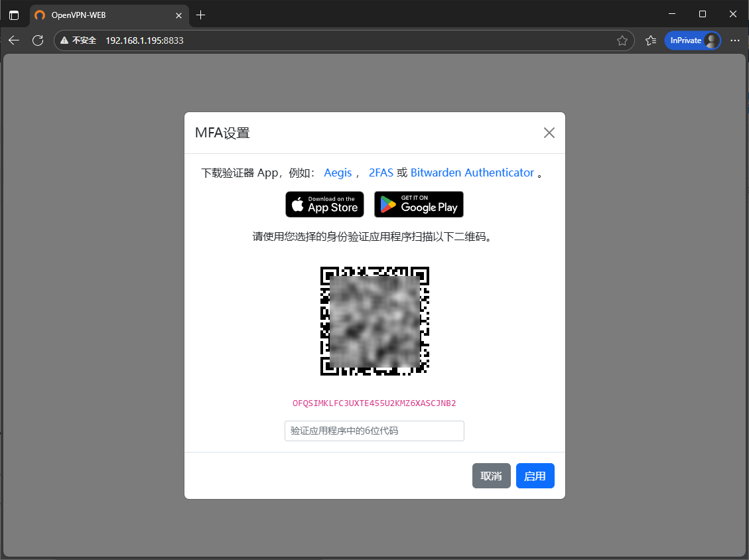This screenshot has width=749, height=560.
Task: Go back using browser back arrow
Action: pos(14,40)
